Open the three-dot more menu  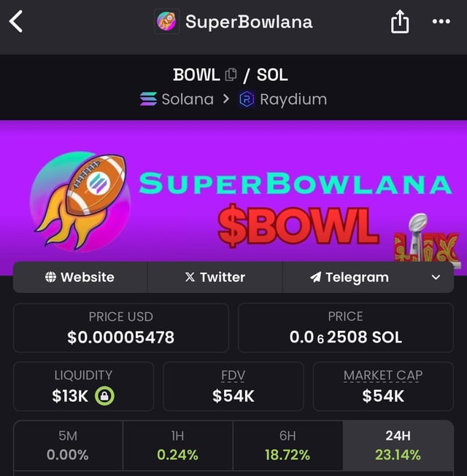[x=441, y=22]
